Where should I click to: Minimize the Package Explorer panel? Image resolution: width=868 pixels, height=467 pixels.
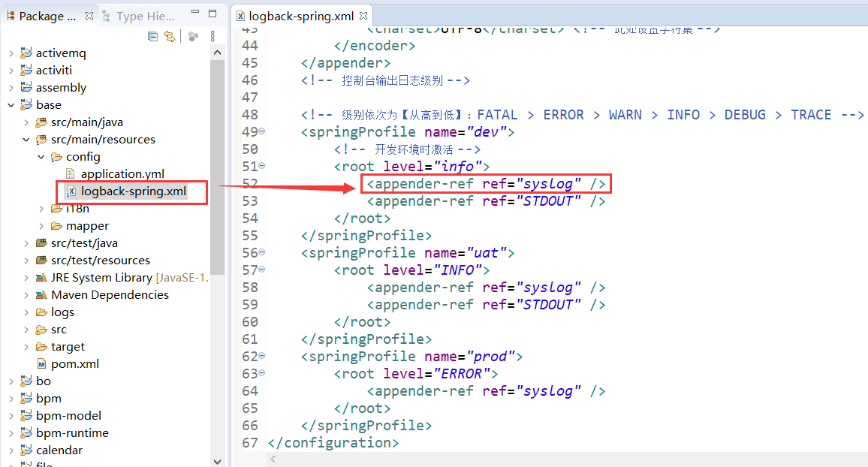tap(195, 12)
